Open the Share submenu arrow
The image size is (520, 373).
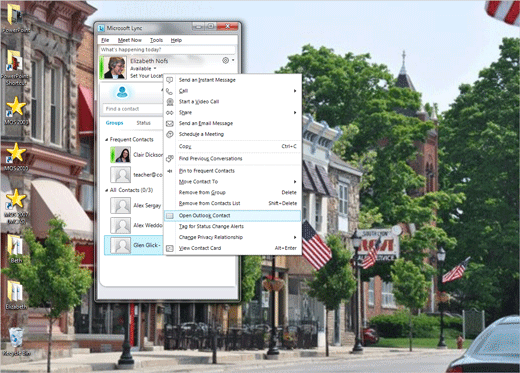click(295, 113)
